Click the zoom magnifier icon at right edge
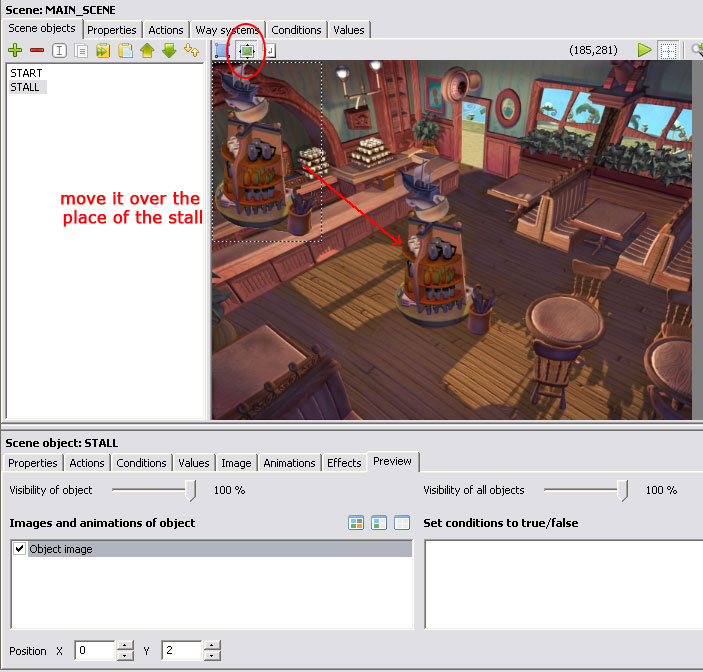The height and width of the screenshot is (672, 703). pos(697,50)
